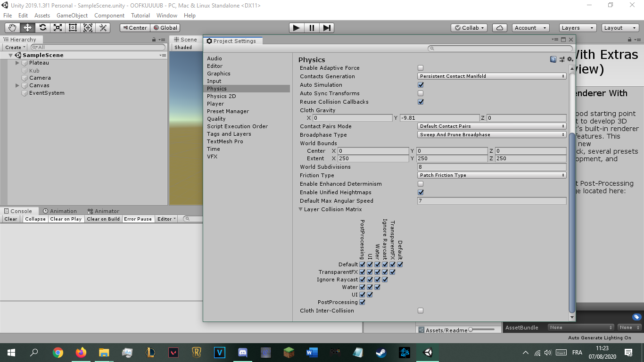The height and width of the screenshot is (362, 644).
Task: Open Contacts Generation dropdown
Action: 492,76
